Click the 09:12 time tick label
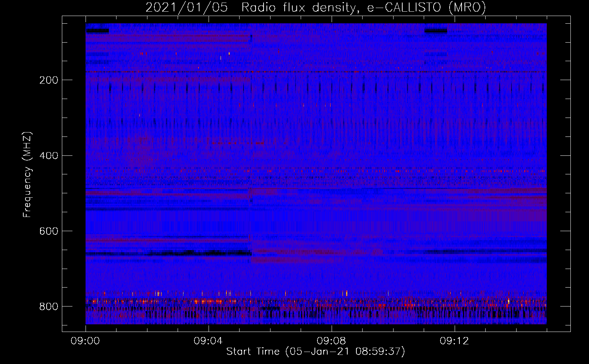The image size is (589, 364). (x=454, y=341)
